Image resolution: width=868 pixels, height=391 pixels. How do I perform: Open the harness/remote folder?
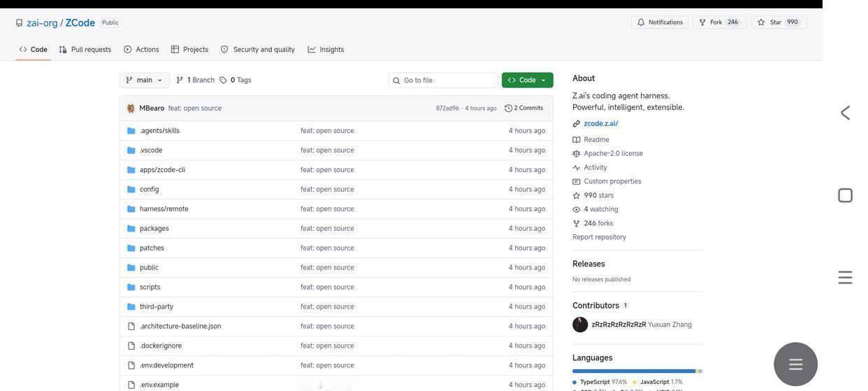click(164, 209)
